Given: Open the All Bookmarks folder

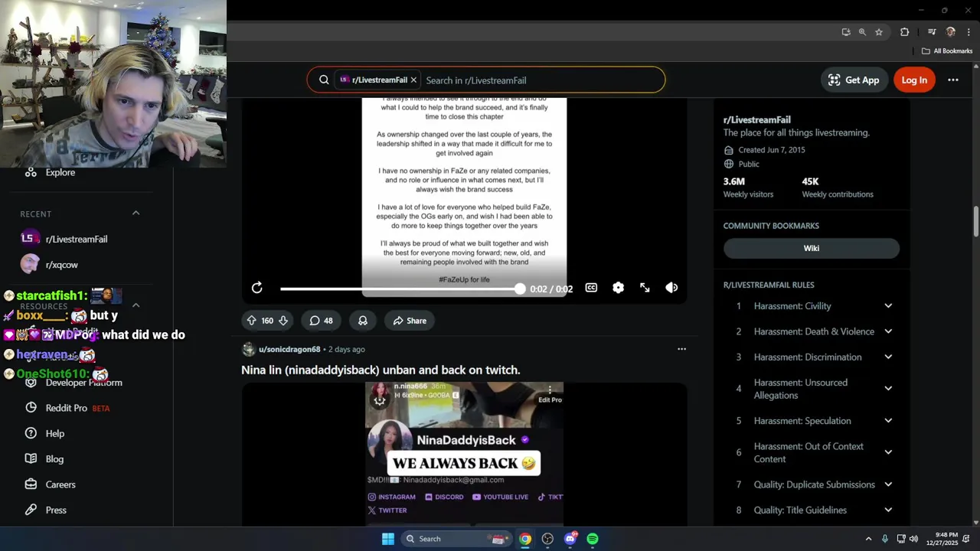Looking at the screenshot, I should click(x=947, y=51).
